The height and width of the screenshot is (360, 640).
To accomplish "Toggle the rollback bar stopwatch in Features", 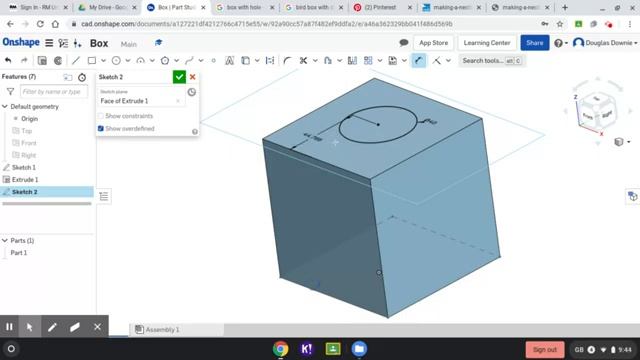I will pos(82,77).
